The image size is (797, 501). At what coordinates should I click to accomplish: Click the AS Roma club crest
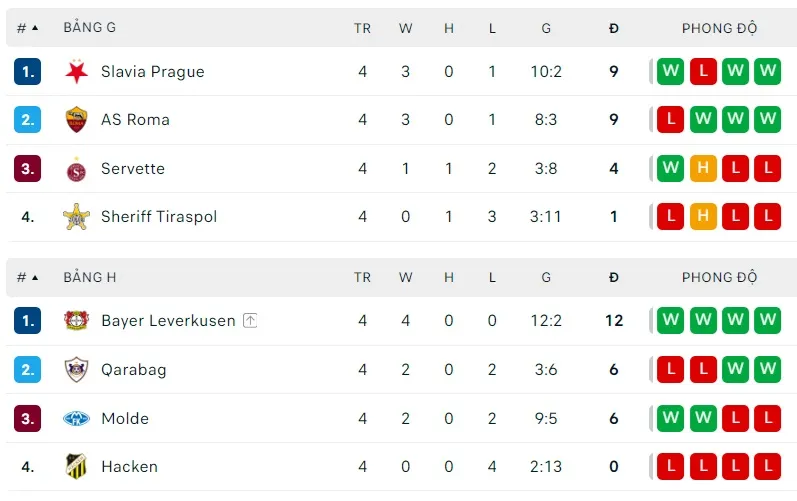pyautogui.click(x=77, y=120)
